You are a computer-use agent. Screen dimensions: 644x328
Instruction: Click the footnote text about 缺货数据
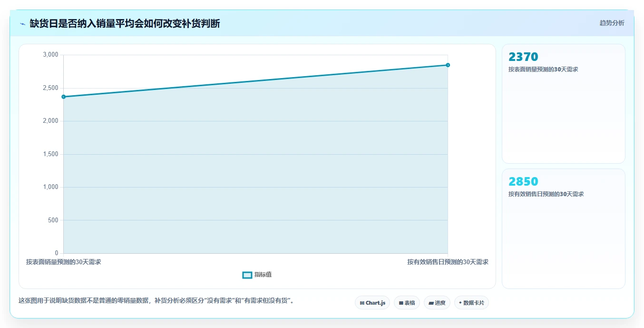156,301
